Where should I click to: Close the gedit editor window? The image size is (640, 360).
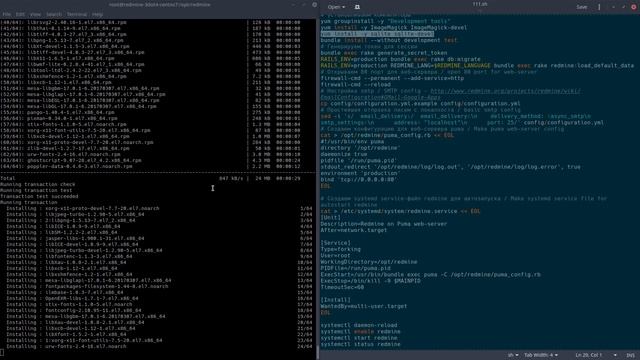(633, 7)
